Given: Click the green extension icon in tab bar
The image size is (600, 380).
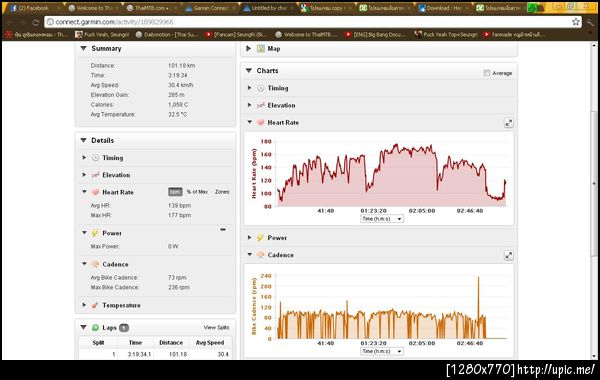Looking at the screenshot, I should point(532,8).
